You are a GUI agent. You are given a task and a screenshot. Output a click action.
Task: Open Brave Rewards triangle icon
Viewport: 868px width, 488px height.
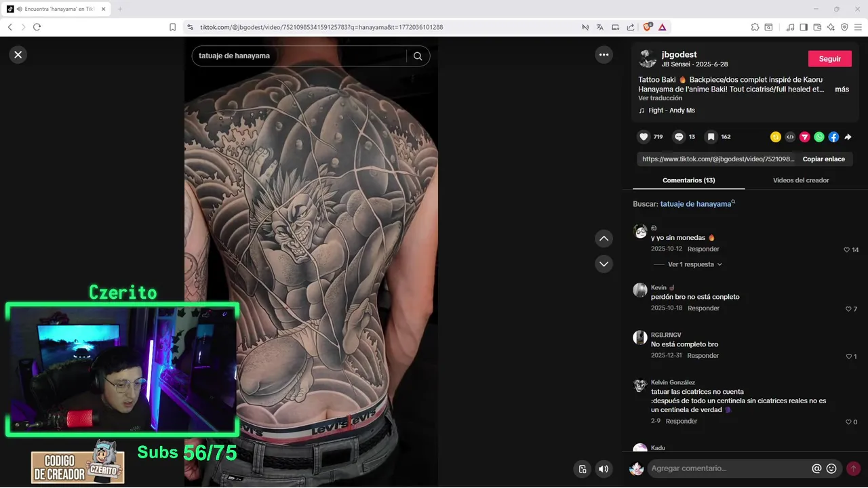coord(662,27)
